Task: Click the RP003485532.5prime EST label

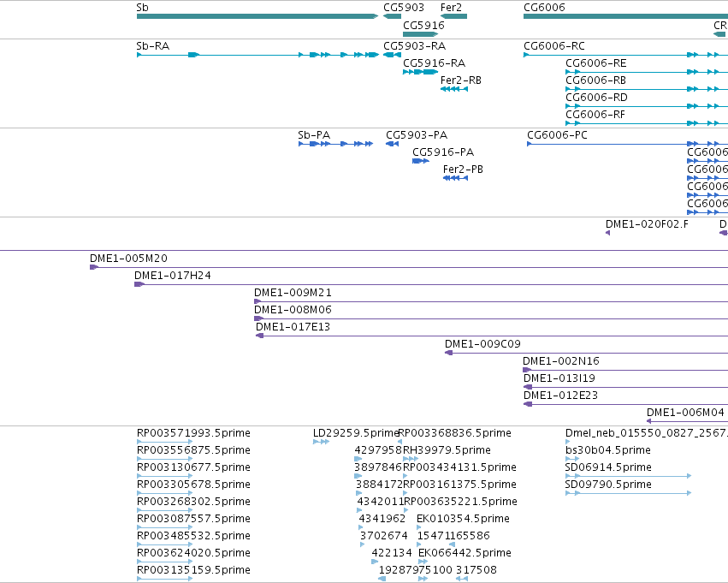Action: 193,536
